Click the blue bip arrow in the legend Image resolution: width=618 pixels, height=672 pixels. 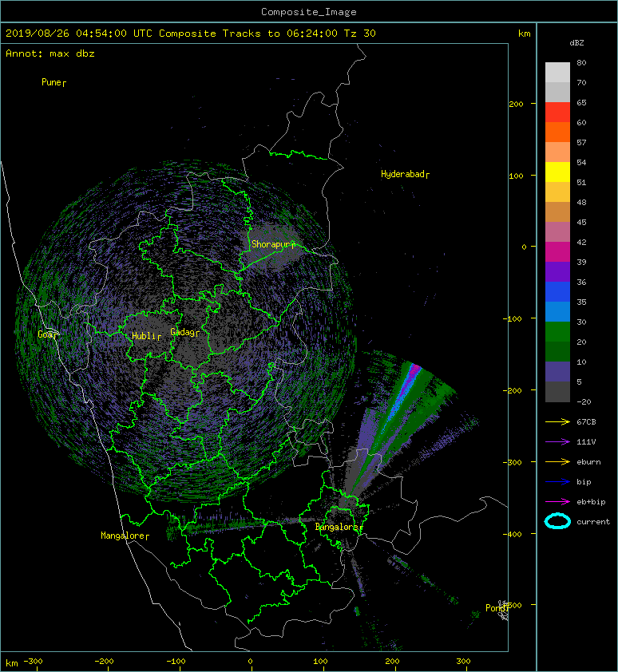coord(557,482)
